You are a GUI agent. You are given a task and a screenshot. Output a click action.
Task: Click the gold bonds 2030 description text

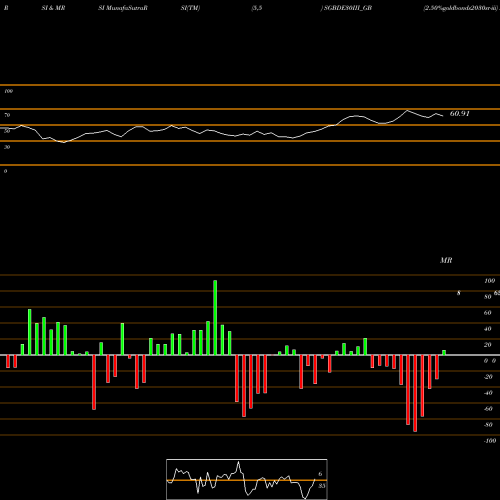tap(461, 8)
